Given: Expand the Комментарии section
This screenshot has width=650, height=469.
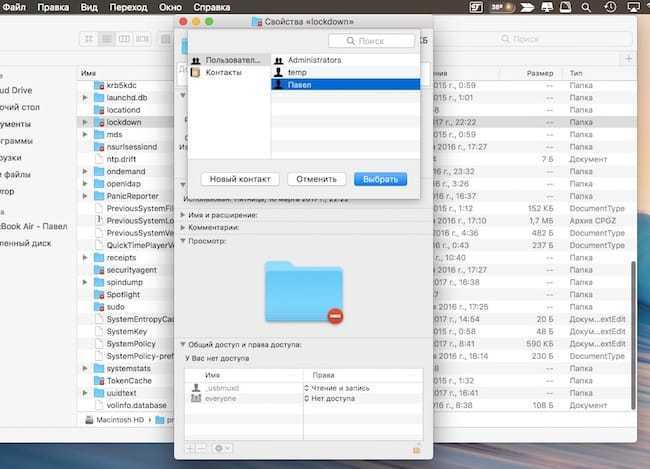Looking at the screenshot, I should (x=183, y=228).
